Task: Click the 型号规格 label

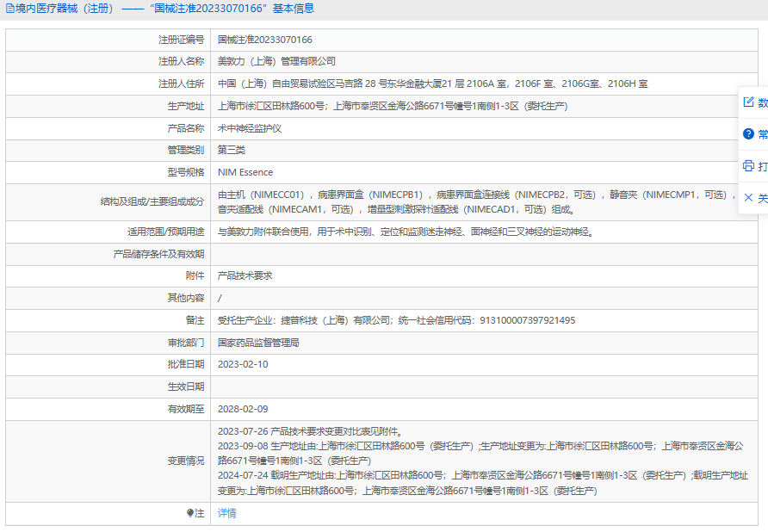Action: [x=186, y=172]
